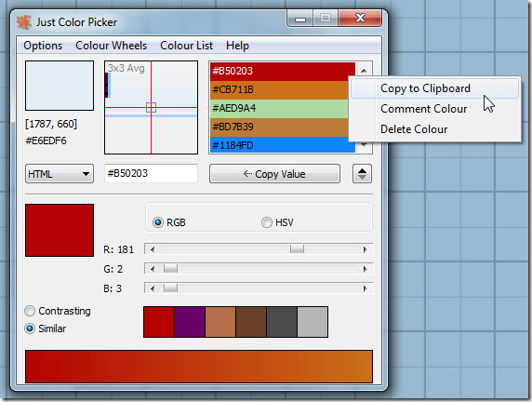Select #CB711B in the colour list
This screenshot has width=532, height=402.
279,90
